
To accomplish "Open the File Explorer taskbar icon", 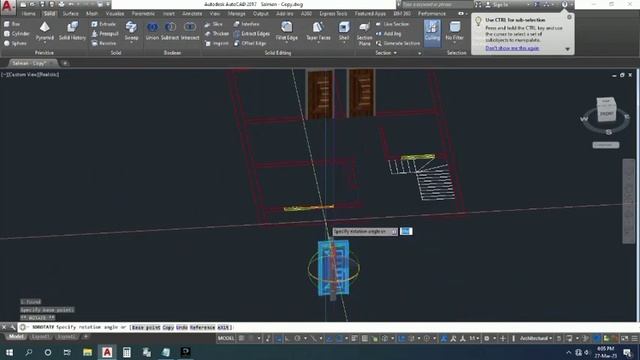I will [x=87, y=352].
